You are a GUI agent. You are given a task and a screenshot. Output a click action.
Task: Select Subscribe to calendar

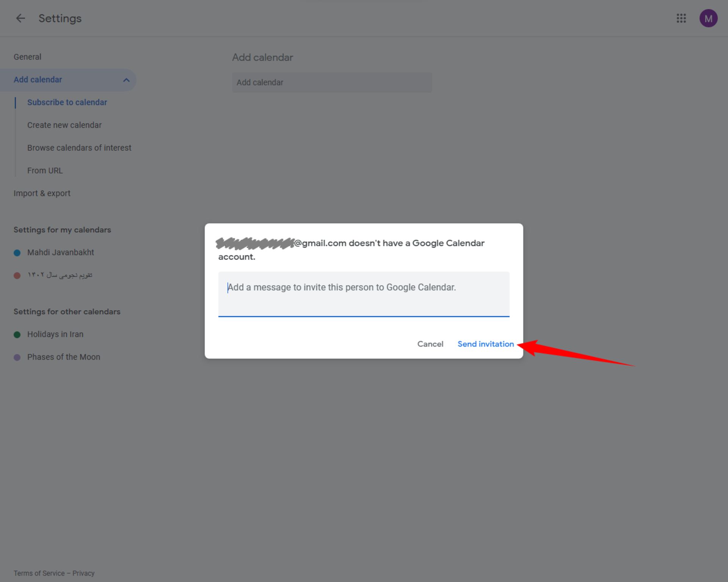(67, 102)
